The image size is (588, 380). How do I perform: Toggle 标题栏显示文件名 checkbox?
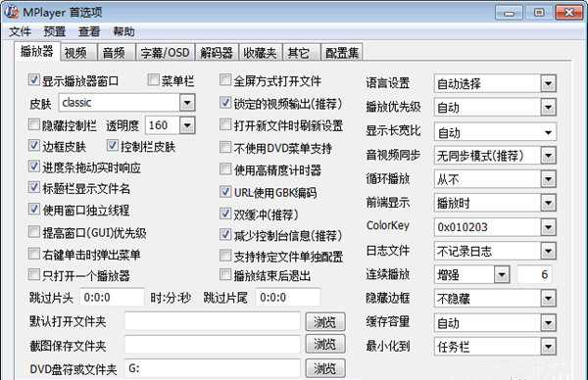coord(34,187)
